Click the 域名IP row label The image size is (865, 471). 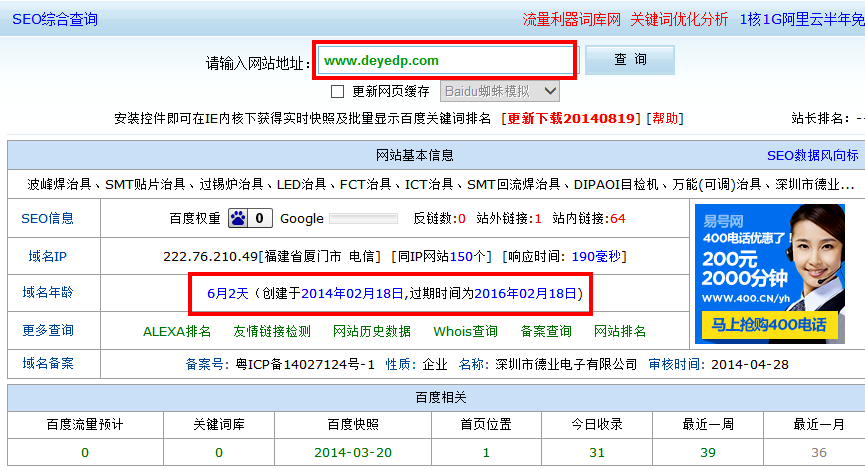tap(47, 256)
